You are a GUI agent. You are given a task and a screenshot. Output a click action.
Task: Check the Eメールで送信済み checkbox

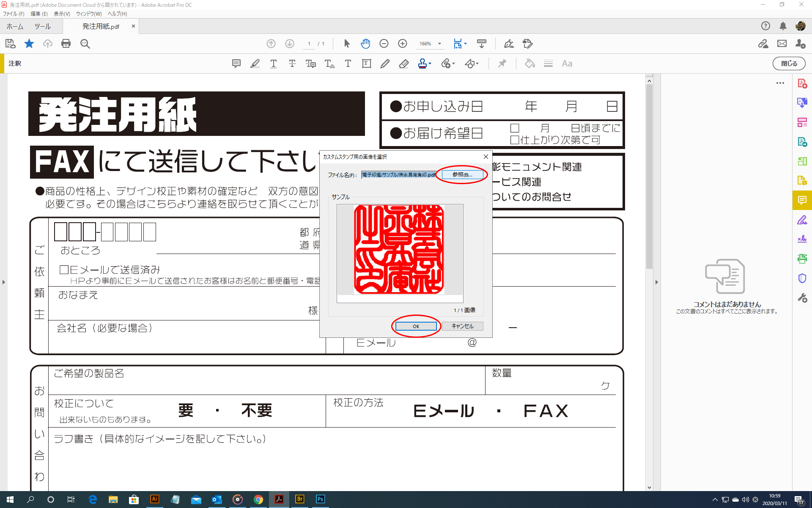click(x=64, y=270)
